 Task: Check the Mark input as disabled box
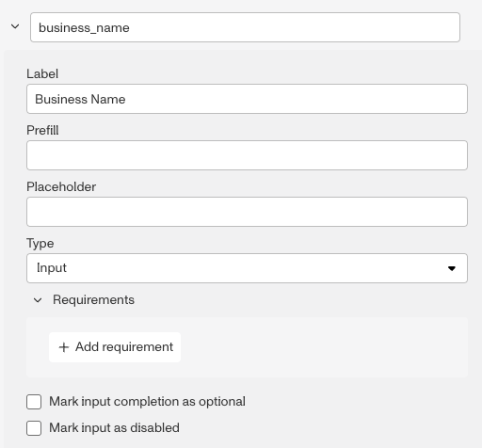point(34,428)
